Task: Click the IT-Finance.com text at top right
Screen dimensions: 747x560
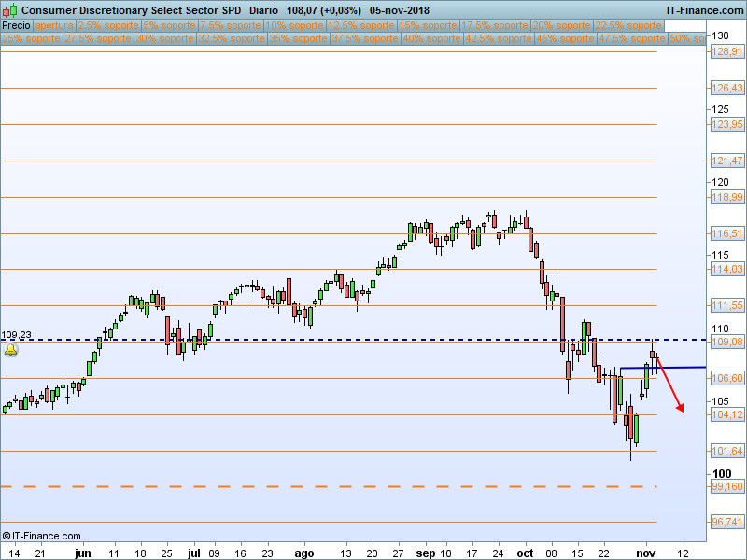Action: 704,10
